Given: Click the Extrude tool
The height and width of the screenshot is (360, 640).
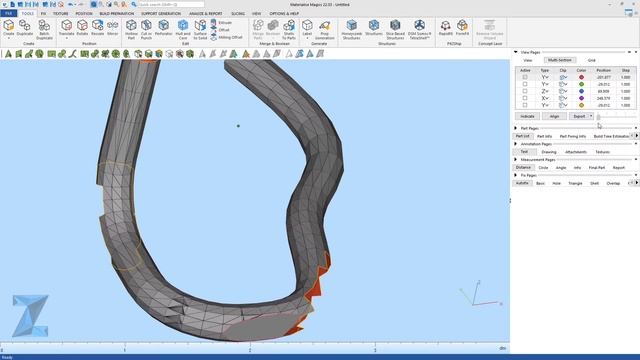Looking at the screenshot, I should (x=221, y=23).
